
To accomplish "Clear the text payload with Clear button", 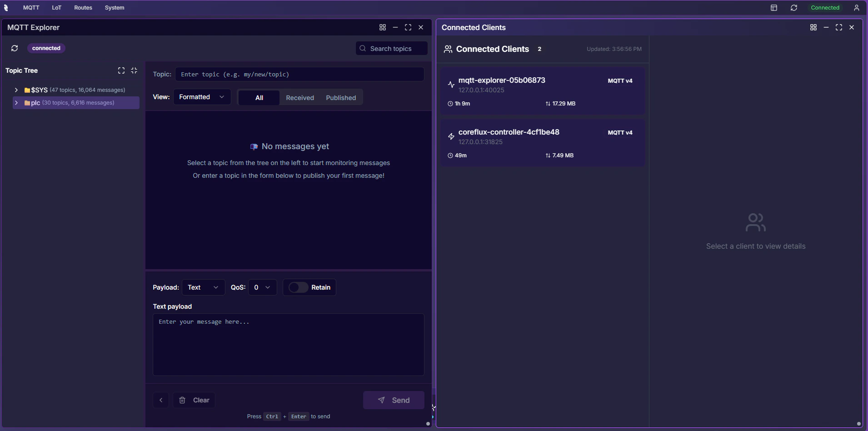I will point(194,400).
